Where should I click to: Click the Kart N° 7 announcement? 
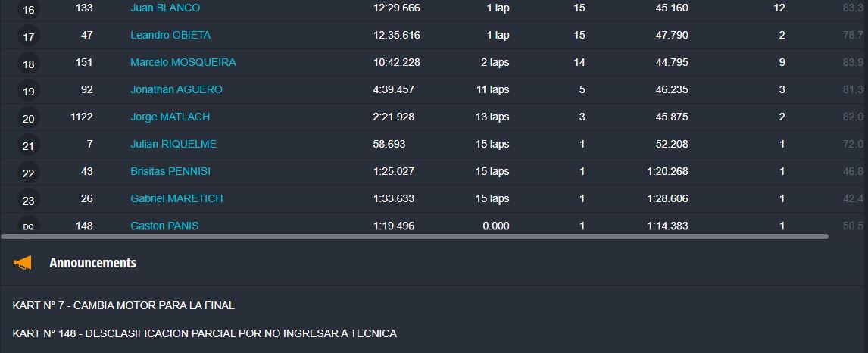click(123, 305)
